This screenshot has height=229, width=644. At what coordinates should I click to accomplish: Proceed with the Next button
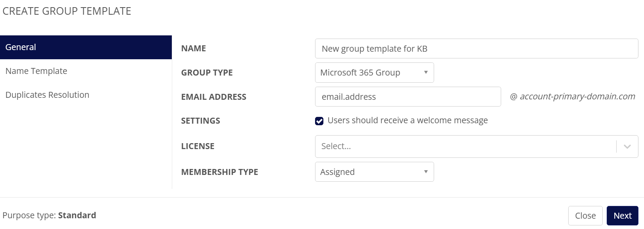click(623, 215)
